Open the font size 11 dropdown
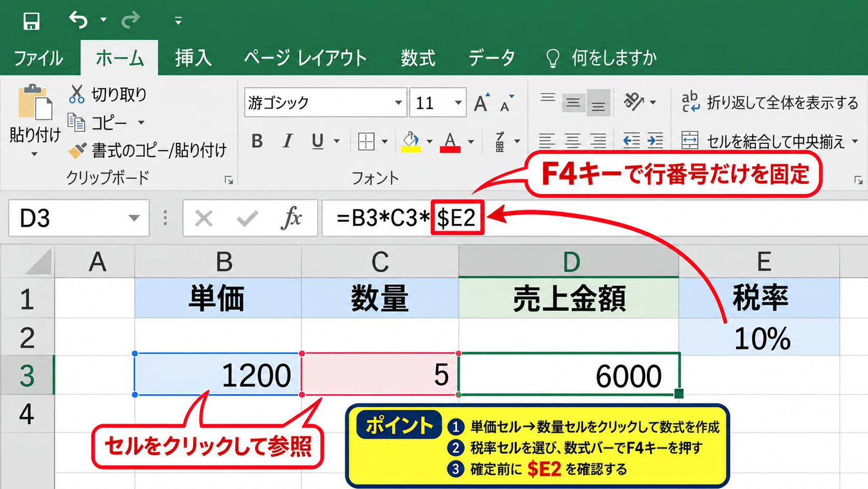Image resolution: width=868 pixels, height=489 pixels. click(x=458, y=102)
